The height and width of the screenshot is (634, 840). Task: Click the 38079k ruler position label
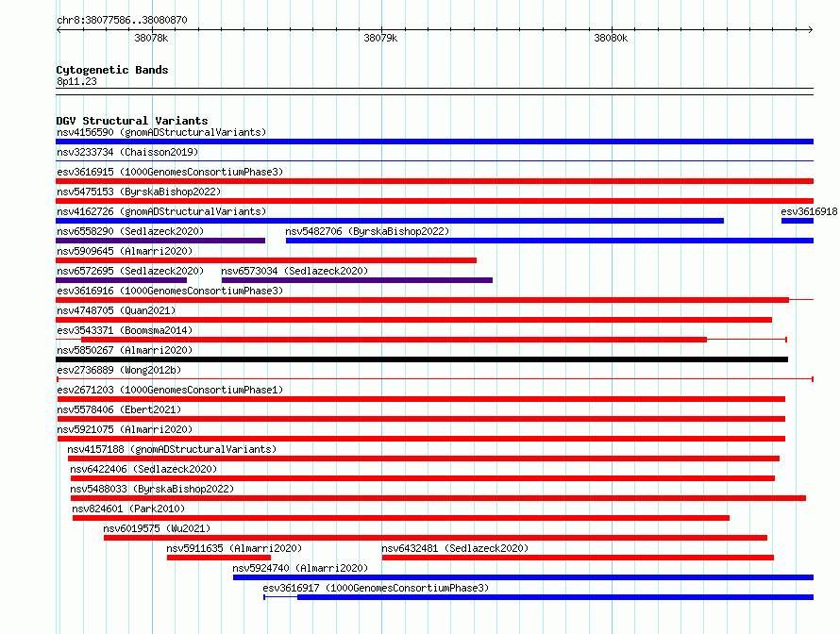coord(380,38)
